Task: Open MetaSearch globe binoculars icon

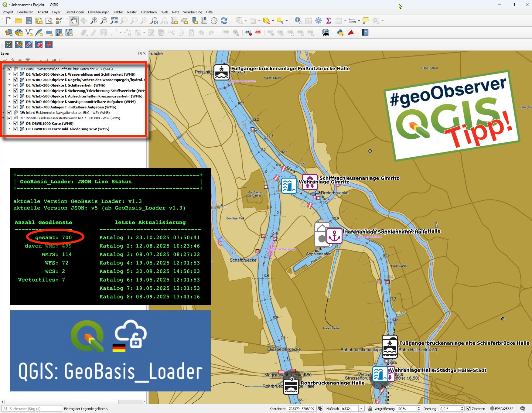Action: tap(326, 32)
